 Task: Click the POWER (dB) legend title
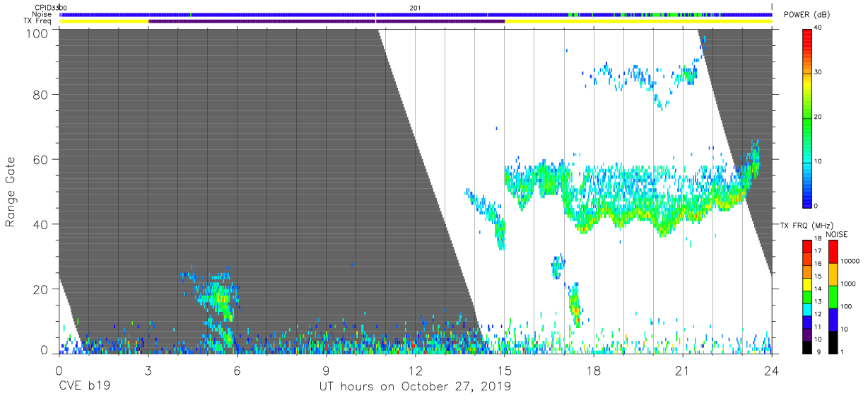click(x=807, y=15)
